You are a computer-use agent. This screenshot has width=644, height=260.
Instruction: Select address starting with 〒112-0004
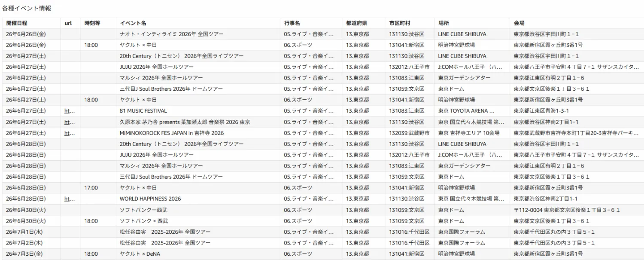click(567, 210)
